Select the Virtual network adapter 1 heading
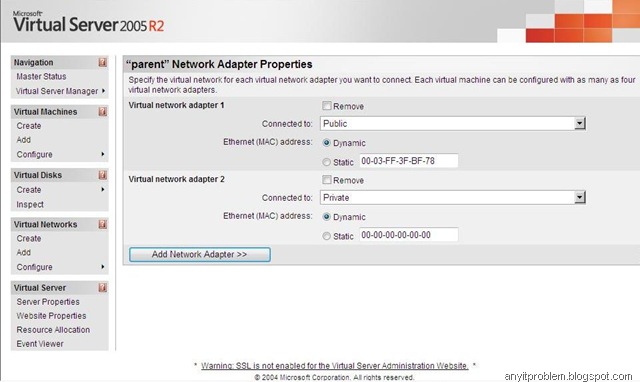 [176, 105]
